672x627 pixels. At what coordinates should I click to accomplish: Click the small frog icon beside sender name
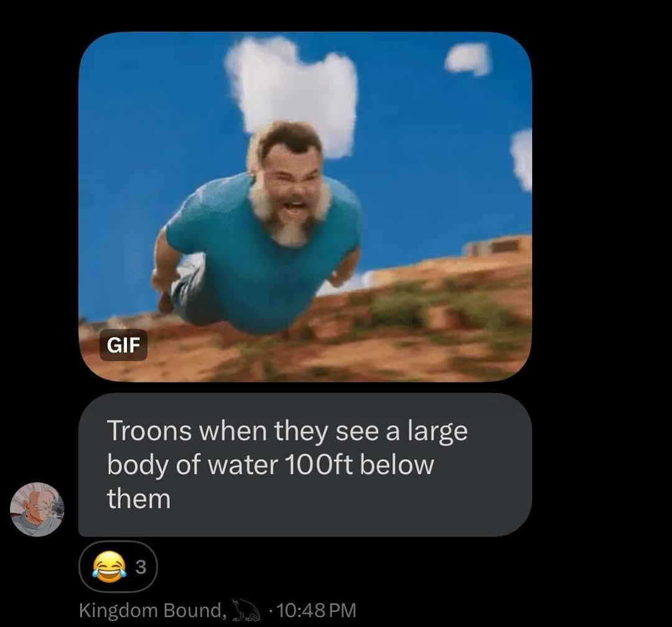pyautogui.click(x=246, y=610)
